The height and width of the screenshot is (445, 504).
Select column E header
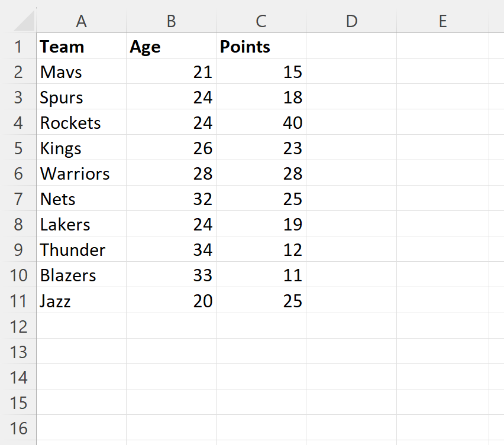coord(443,21)
